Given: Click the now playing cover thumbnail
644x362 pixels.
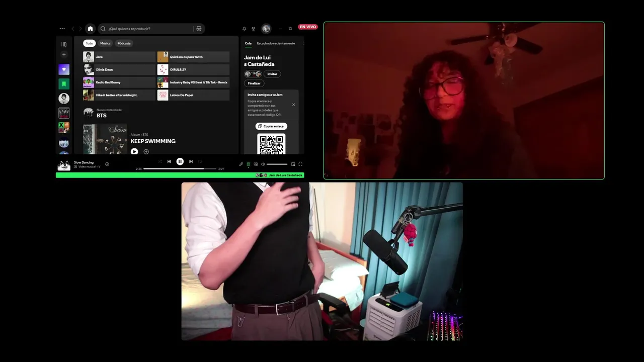Looking at the screenshot, I should pyautogui.click(x=64, y=165).
